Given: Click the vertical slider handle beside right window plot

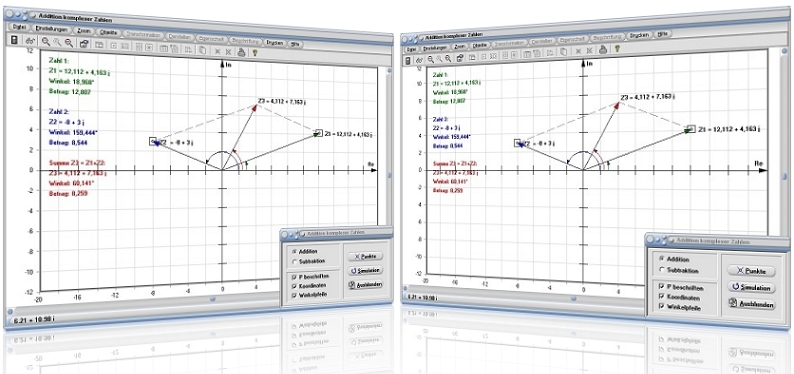Looking at the screenshot, I should tap(784, 177).
